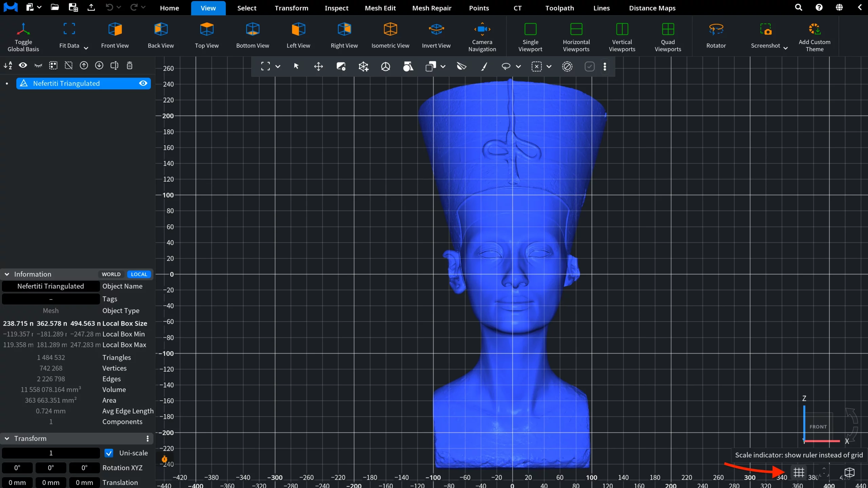The width and height of the screenshot is (868, 488).
Task: Click the Invert View icon
Action: click(436, 29)
